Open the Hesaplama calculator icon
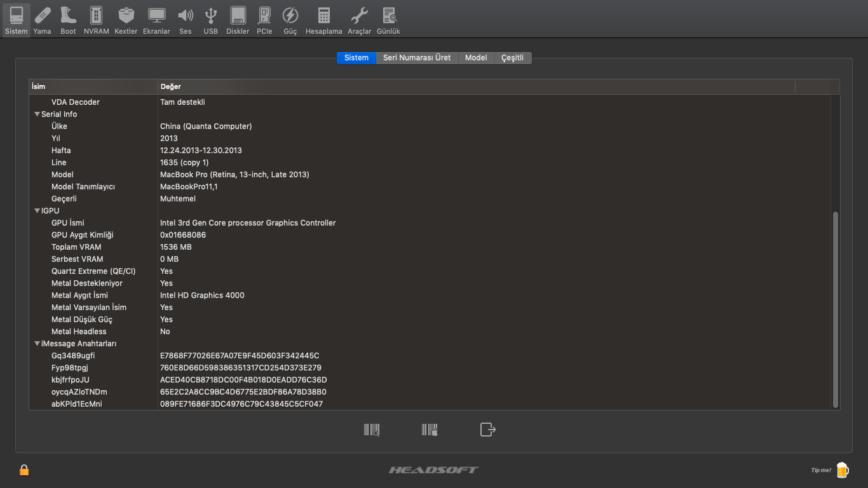The width and height of the screenshot is (868, 488). tap(323, 20)
